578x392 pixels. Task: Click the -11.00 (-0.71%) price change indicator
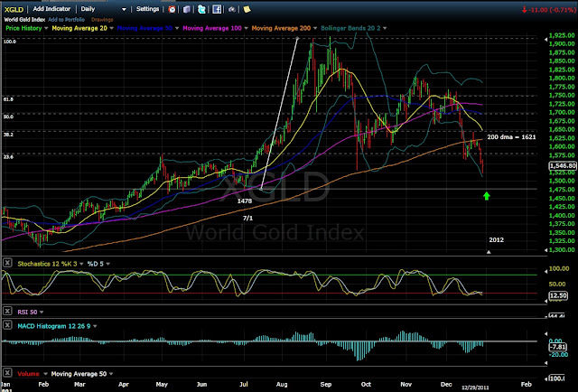tap(548, 10)
